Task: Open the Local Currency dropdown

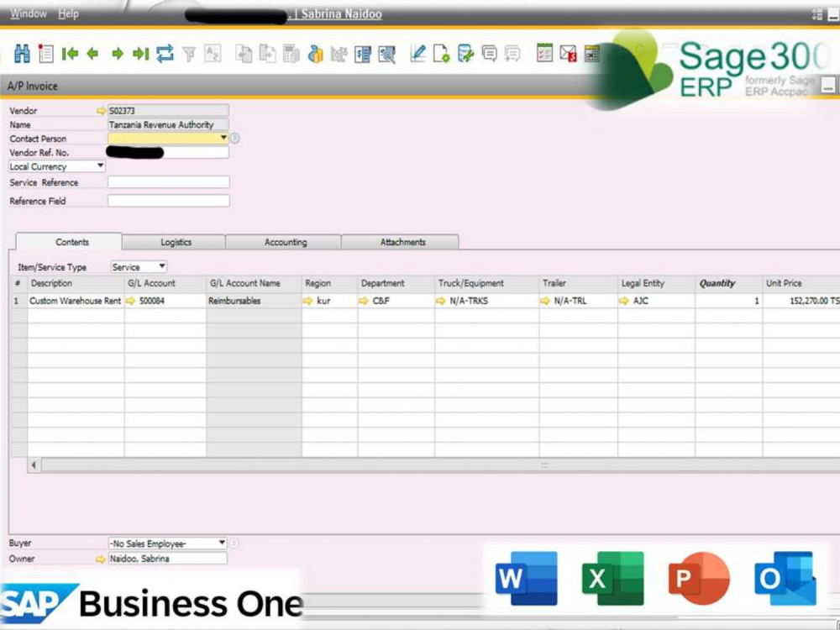Action: (x=100, y=166)
